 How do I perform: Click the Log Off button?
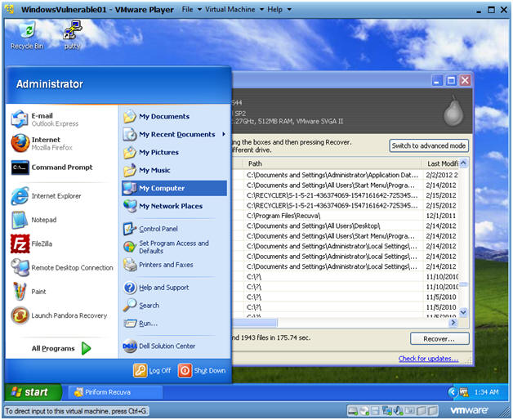(x=153, y=371)
